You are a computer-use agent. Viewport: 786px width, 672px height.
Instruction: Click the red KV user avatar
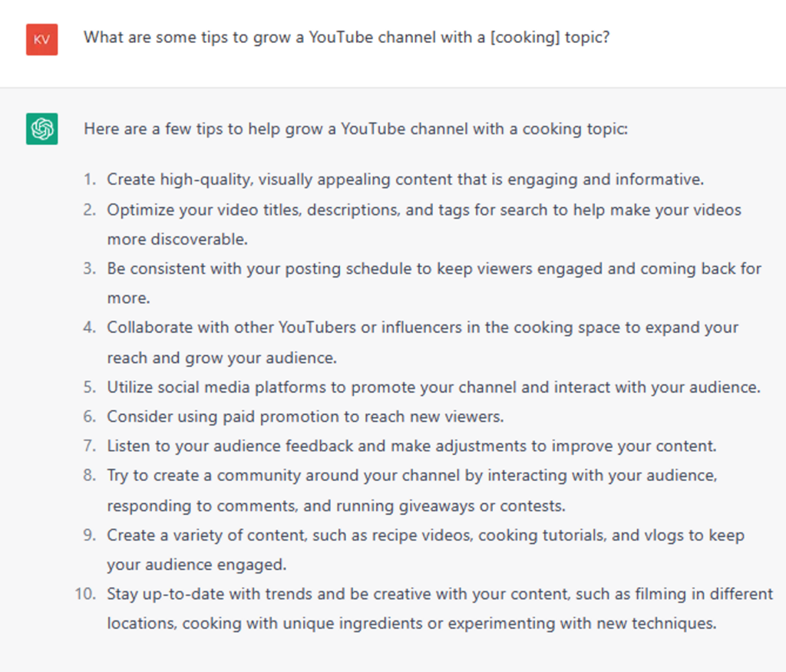coord(42,40)
